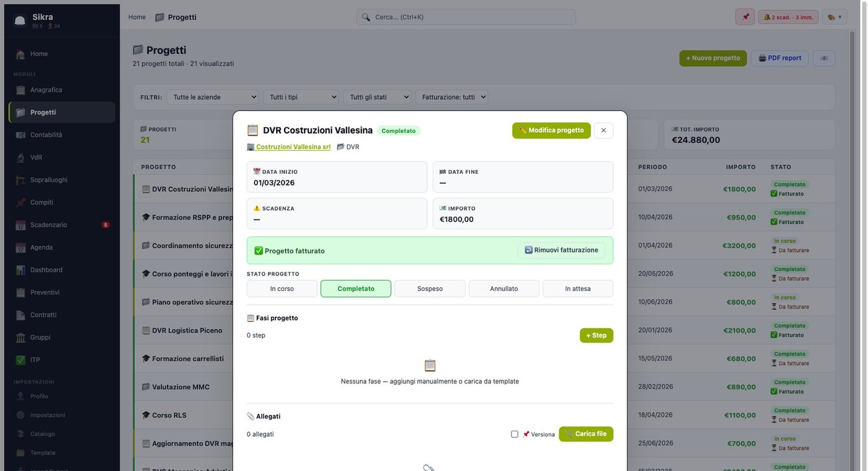Open the Home icon in sidebar
Screen dimensions: 868x471
point(20,54)
